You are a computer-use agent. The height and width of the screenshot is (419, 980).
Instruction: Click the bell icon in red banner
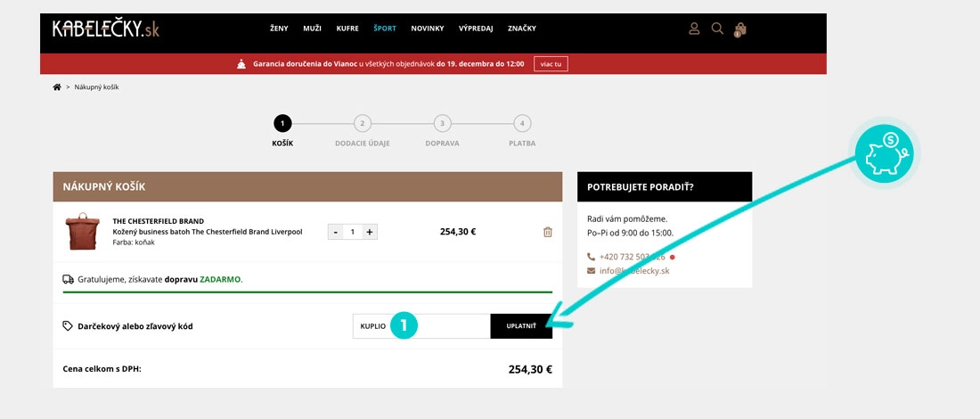(241, 64)
